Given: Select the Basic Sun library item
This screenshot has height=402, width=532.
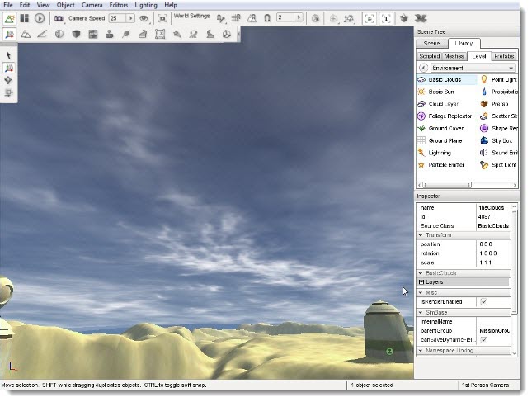Looking at the screenshot, I should tap(441, 92).
